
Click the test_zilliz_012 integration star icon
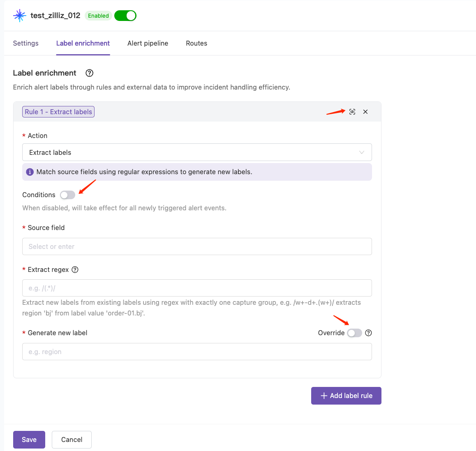click(19, 16)
